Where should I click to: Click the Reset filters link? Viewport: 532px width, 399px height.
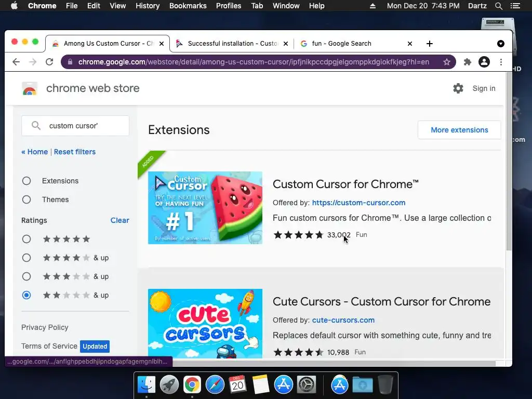[75, 152]
